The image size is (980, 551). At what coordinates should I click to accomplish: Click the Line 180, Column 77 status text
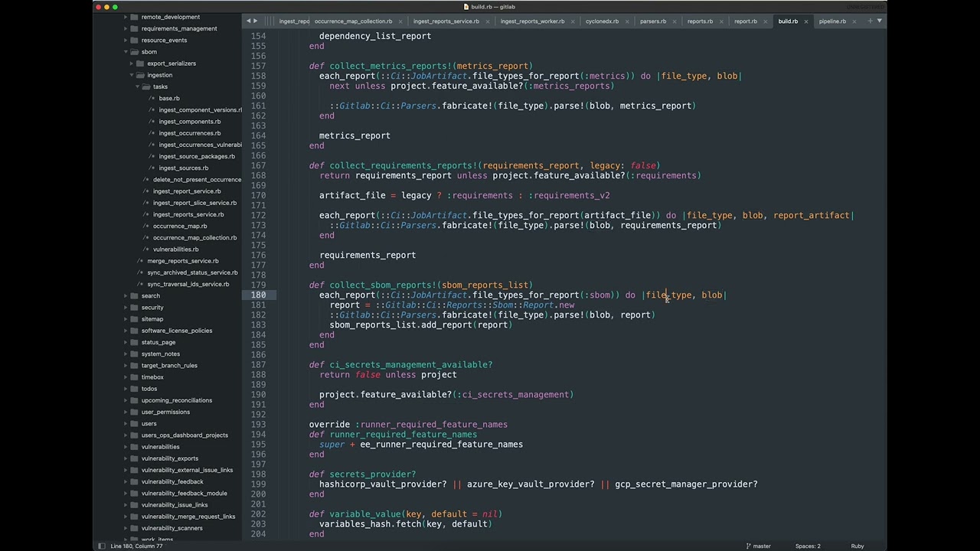(x=137, y=546)
